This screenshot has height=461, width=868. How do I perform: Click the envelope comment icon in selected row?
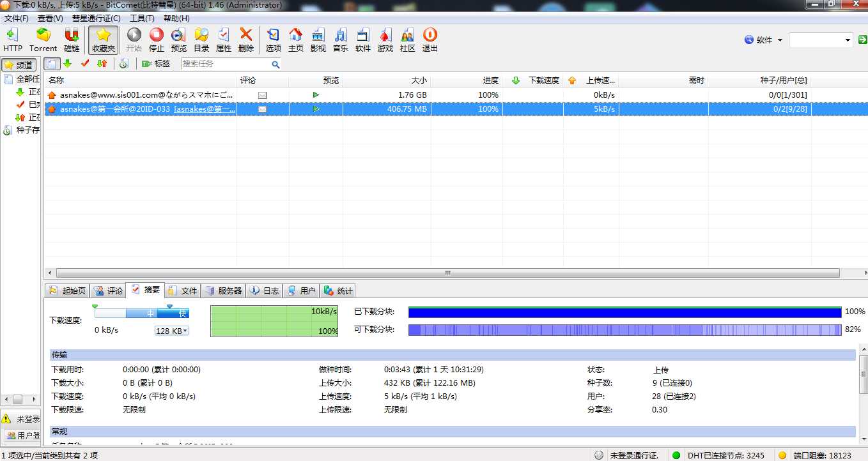coord(263,109)
